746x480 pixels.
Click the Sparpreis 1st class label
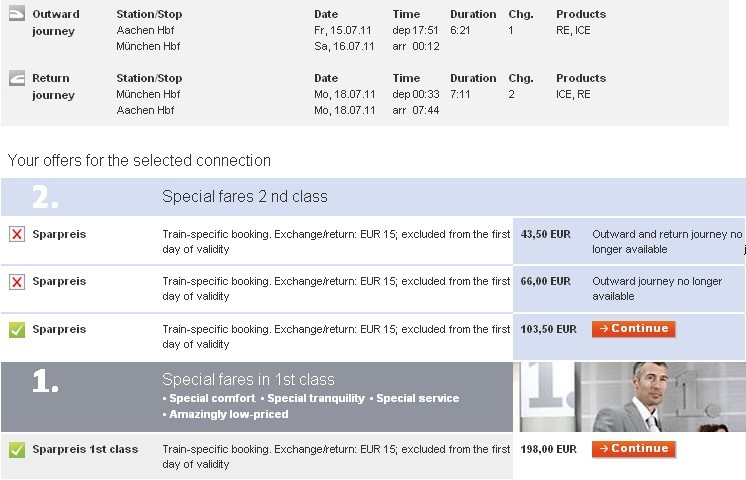coord(85,449)
